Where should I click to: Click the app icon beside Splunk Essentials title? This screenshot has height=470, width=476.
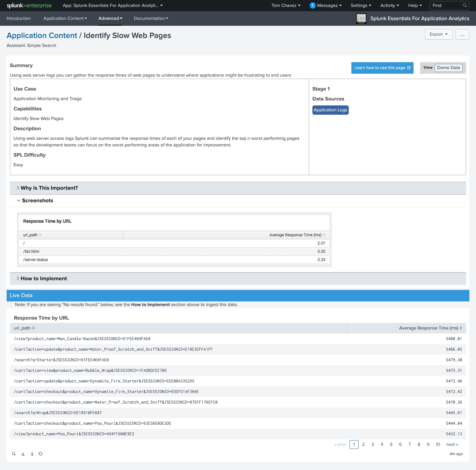[x=361, y=19]
